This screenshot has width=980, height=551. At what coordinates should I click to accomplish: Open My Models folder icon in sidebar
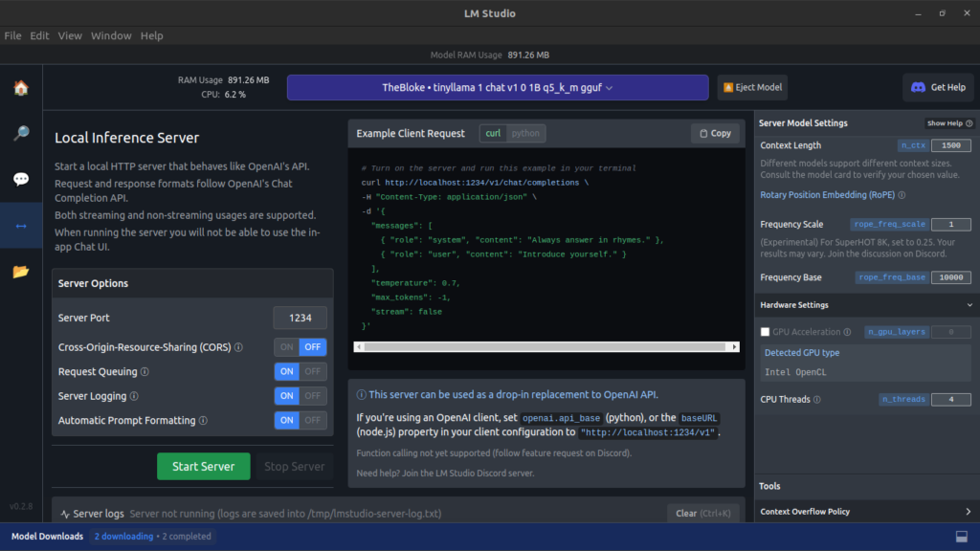pos(20,271)
